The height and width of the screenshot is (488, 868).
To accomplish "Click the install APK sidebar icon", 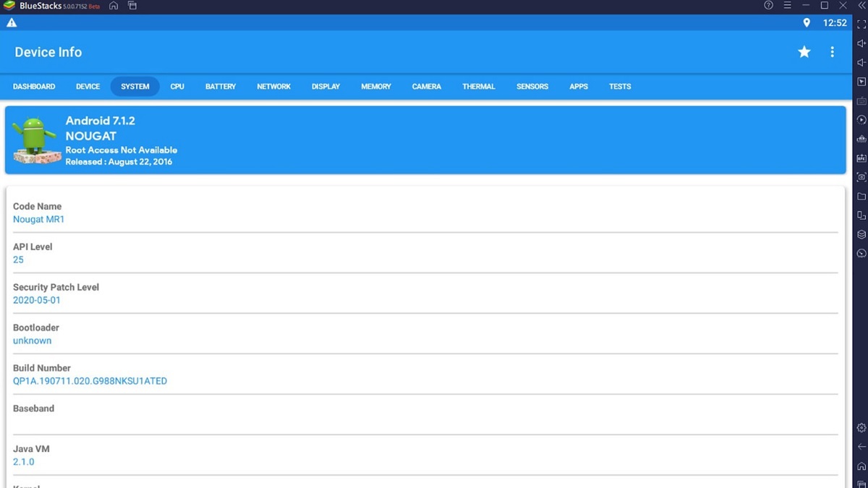I will point(861,158).
